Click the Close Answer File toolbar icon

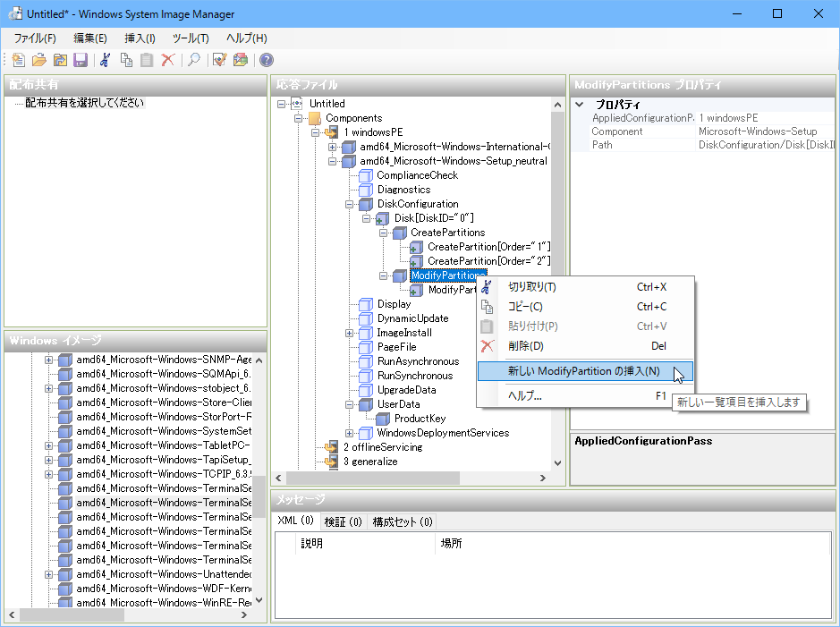pyautogui.click(x=60, y=60)
